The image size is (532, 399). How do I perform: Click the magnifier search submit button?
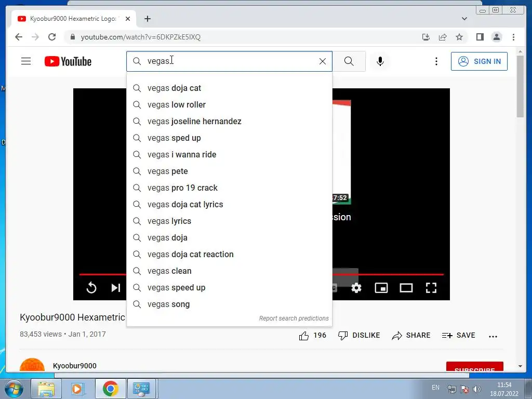pyautogui.click(x=349, y=61)
